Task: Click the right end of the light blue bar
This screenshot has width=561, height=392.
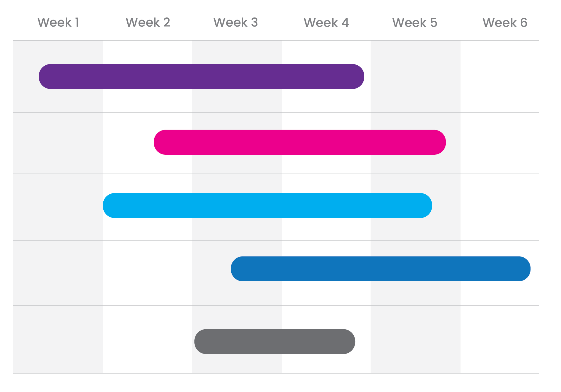Action: [x=427, y=206]
